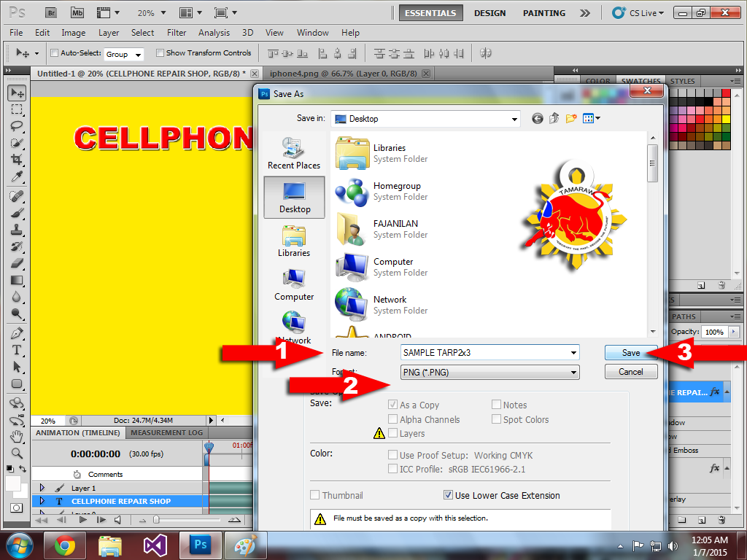Switch to the iphone4.png document tab

[342, 74]
